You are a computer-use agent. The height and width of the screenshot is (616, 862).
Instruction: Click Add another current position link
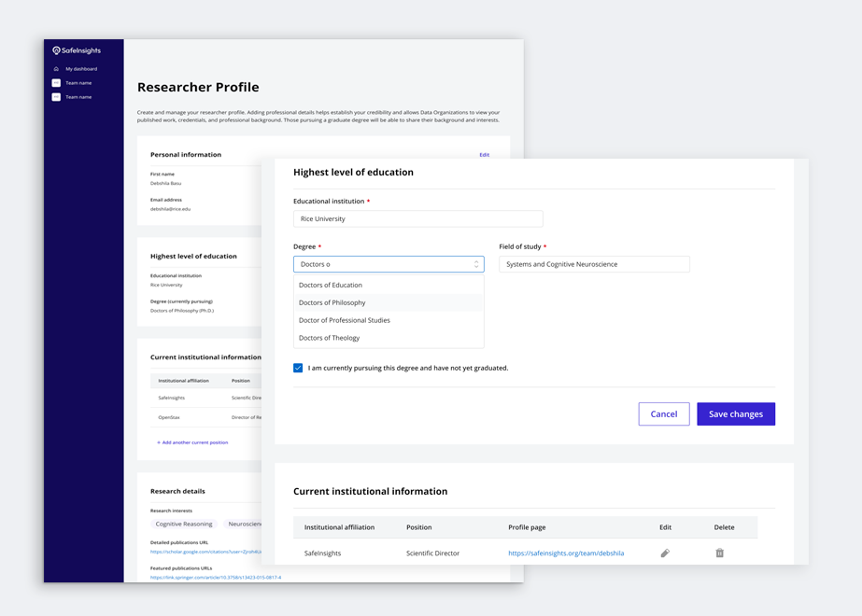coord(192,442)
